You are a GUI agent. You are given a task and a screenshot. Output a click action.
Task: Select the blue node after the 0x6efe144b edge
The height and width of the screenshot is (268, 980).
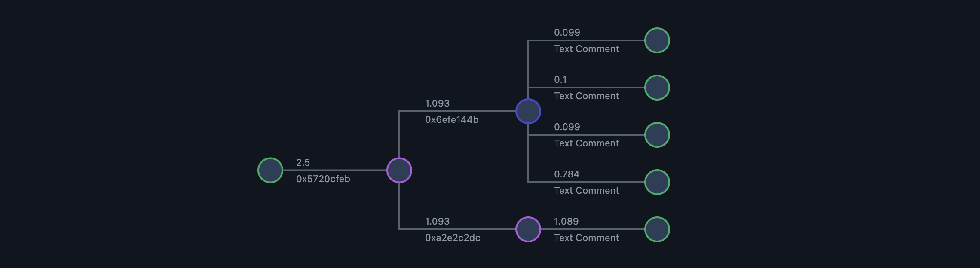point(528,111)
